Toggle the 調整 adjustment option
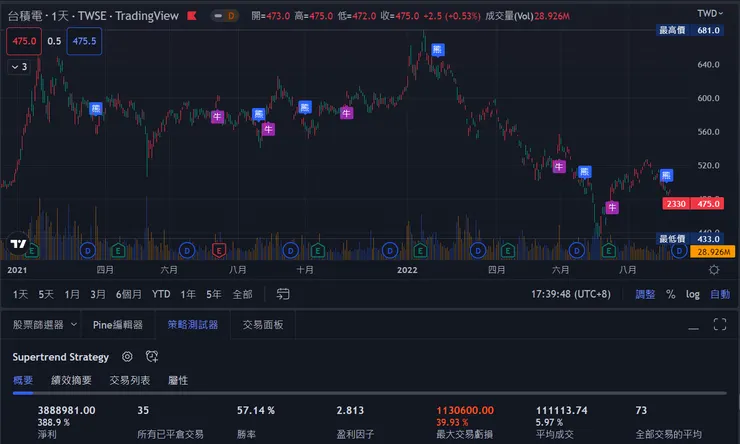 pos(645,294)
